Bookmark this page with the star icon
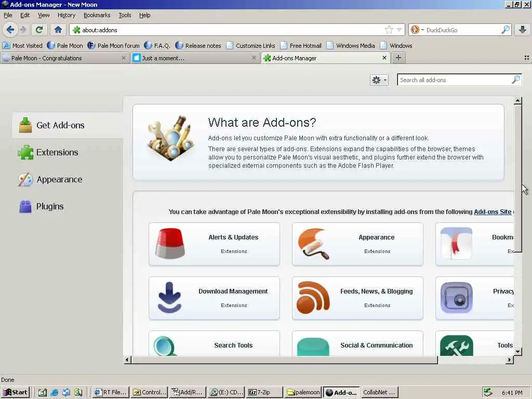The height and width of the screenshot is (399, 532). 389,30
